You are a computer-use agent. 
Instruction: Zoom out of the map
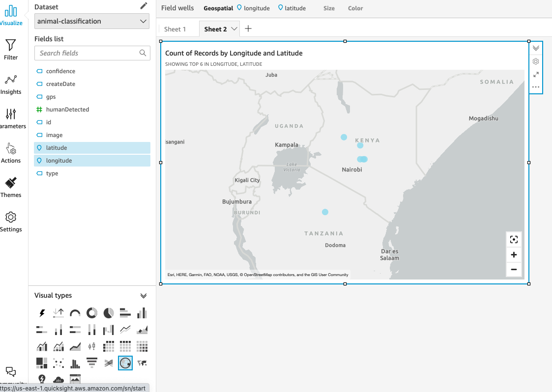pos(514,269)
